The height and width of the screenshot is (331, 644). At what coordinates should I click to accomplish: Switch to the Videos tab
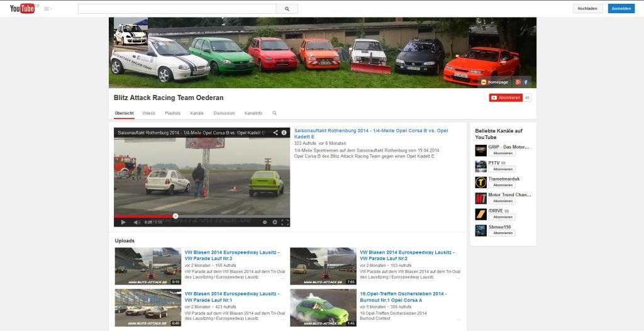pos(148,113)
